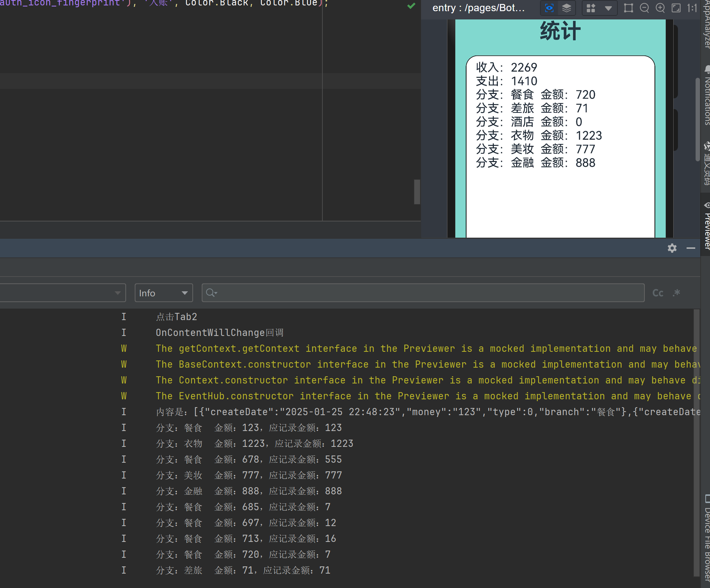This screenshot has height=588, width=710.
Task: Click the 衣物 金额: 1223 row in preview
Action: (539, 136)
